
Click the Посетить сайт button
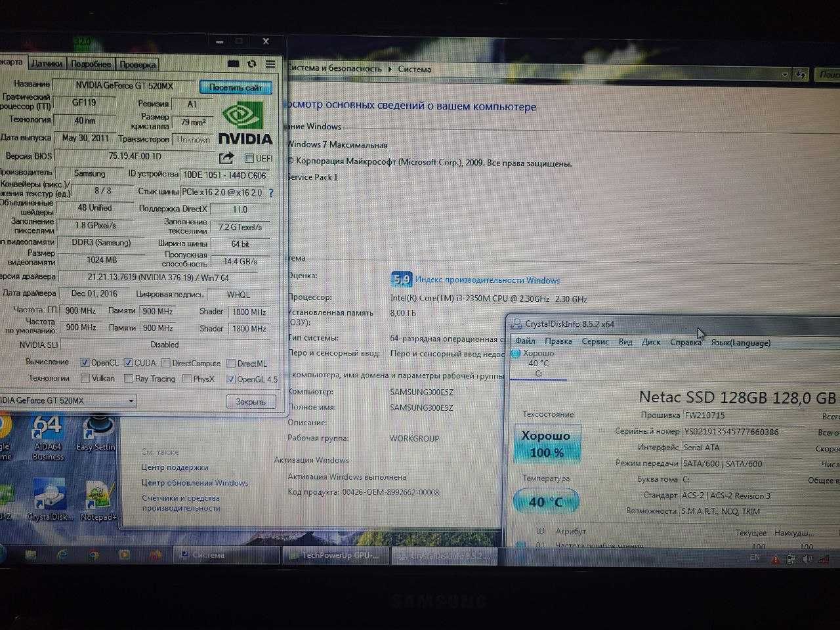pos(236,87)
